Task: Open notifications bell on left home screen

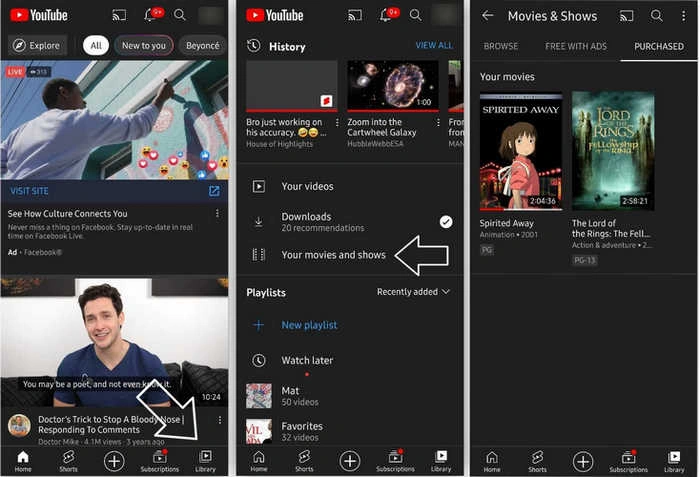Action: pos(150,15)
